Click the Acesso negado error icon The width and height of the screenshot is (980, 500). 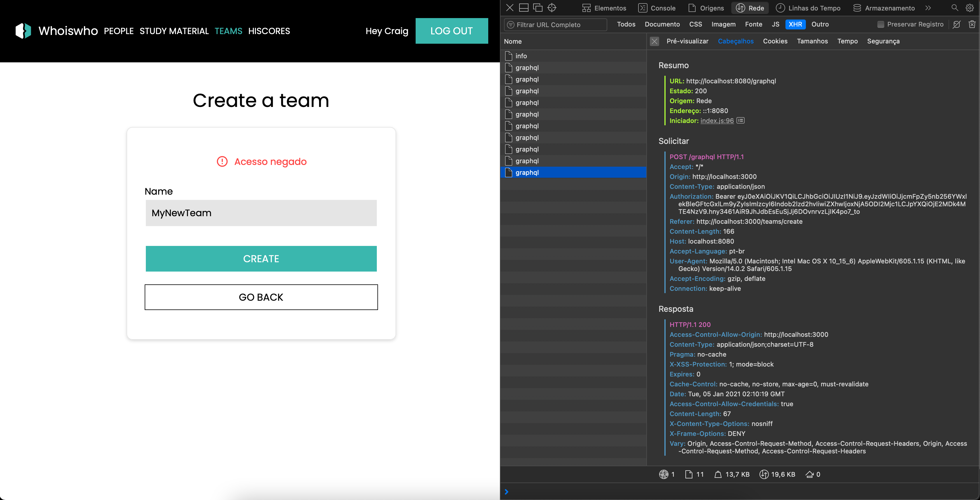point(222,161)
